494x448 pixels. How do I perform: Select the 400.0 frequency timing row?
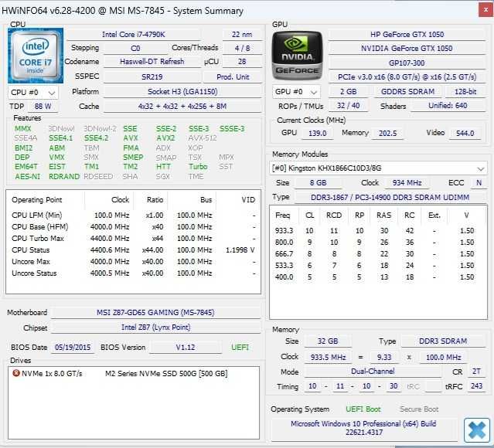[x=378, y=277]
